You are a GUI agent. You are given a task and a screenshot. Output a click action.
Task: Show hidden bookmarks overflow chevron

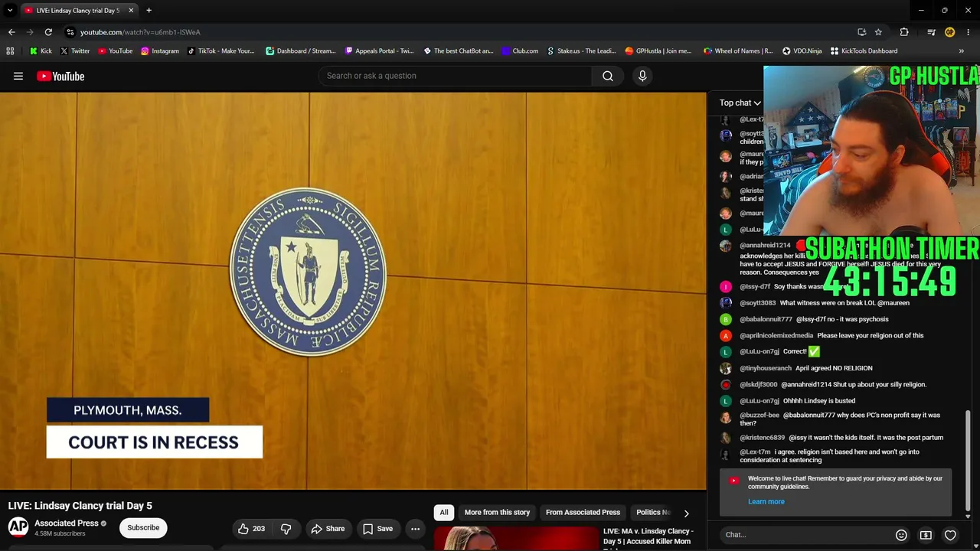(962, 51)
